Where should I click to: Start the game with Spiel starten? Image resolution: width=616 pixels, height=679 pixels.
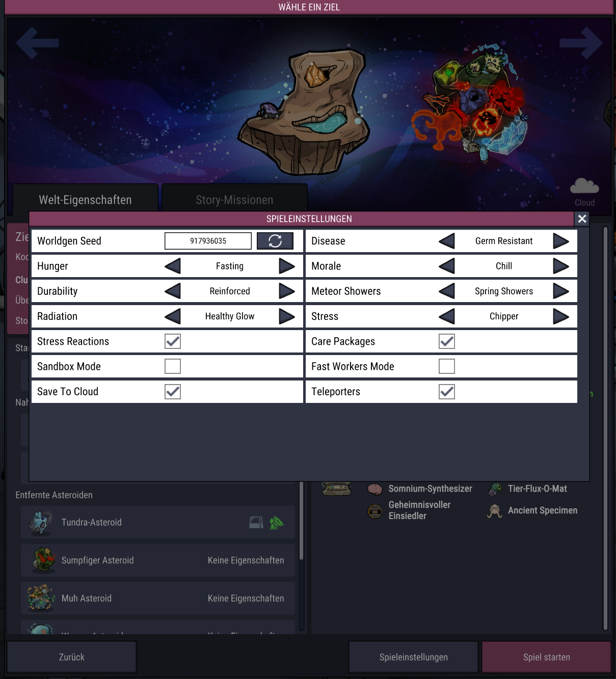point(547,657)
